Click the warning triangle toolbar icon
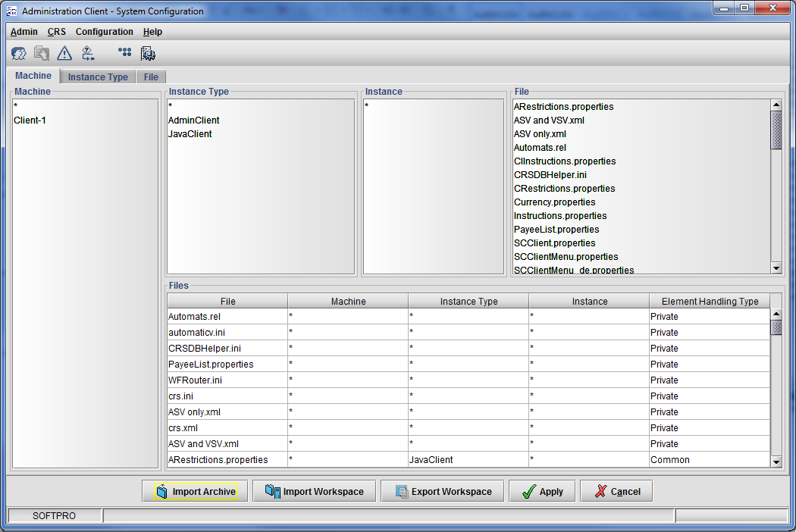Image resolution: width=796 pixels, height=532 pixels. coord(64,53)
